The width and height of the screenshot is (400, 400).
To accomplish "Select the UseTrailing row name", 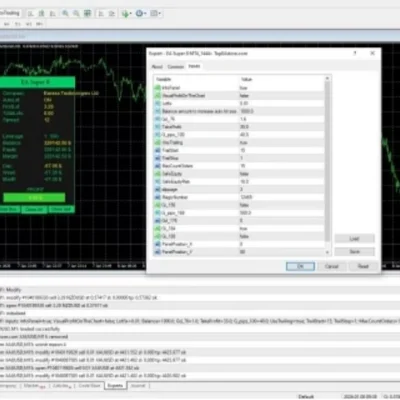I will [173, 142].
